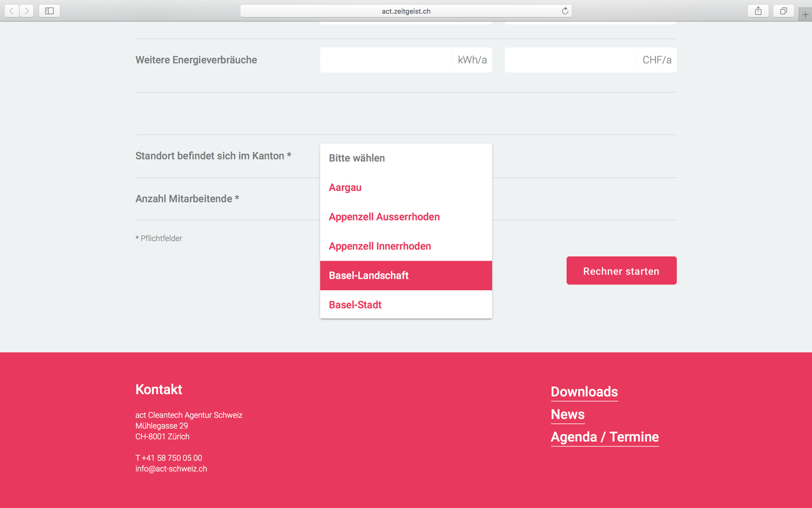Click the 'act Cleantech Agentur Schweiz' text
Viewport: 812px width, 508px height.
[189, 415]
